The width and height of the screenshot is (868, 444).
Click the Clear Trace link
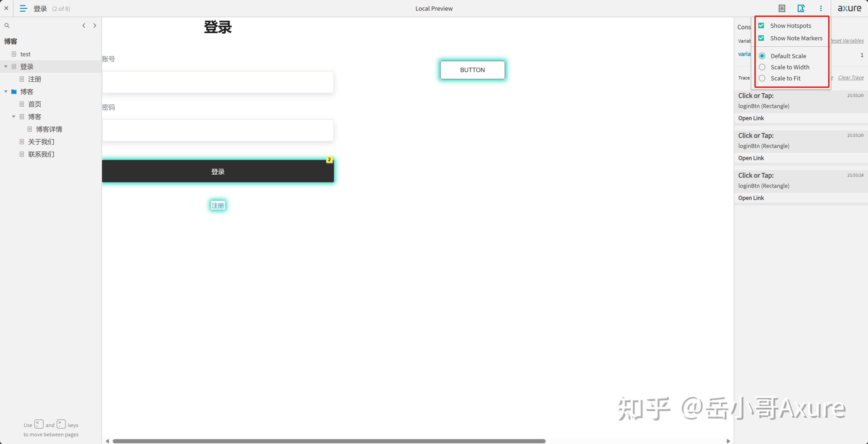click(850, 78)
